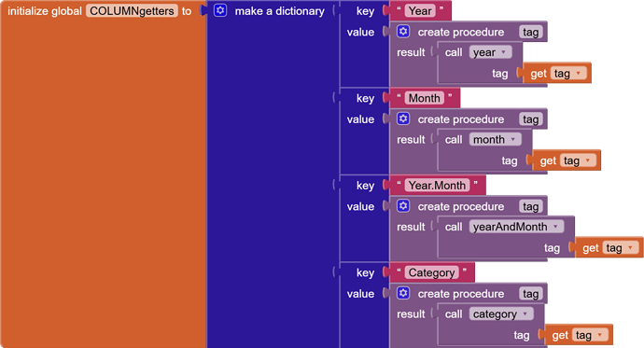Click value label of the Year.Month pair
This screenshot has width=644, height=348.
pos(360,206)
